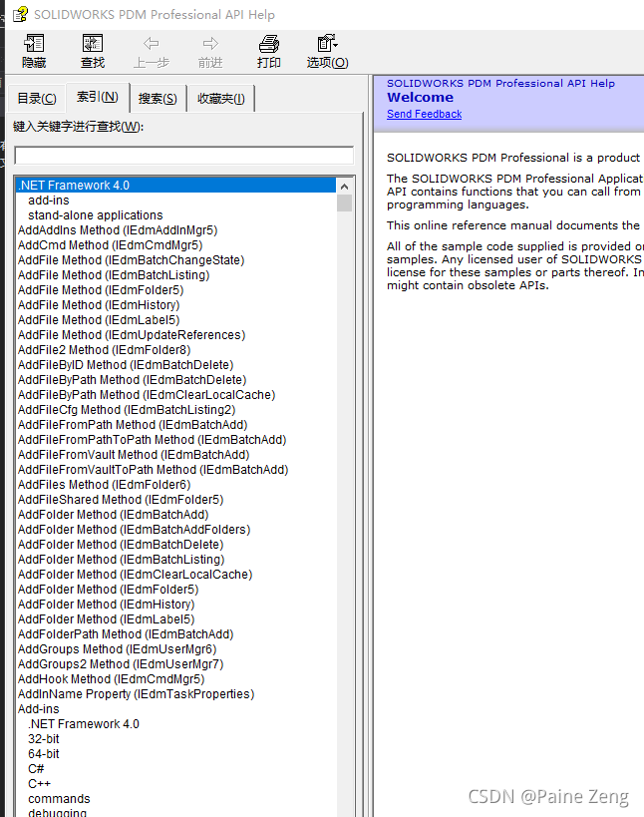The image size is (644, 817).
Task: Switch to the Favorites (收藏夹) tab
Action: (220, 99)
